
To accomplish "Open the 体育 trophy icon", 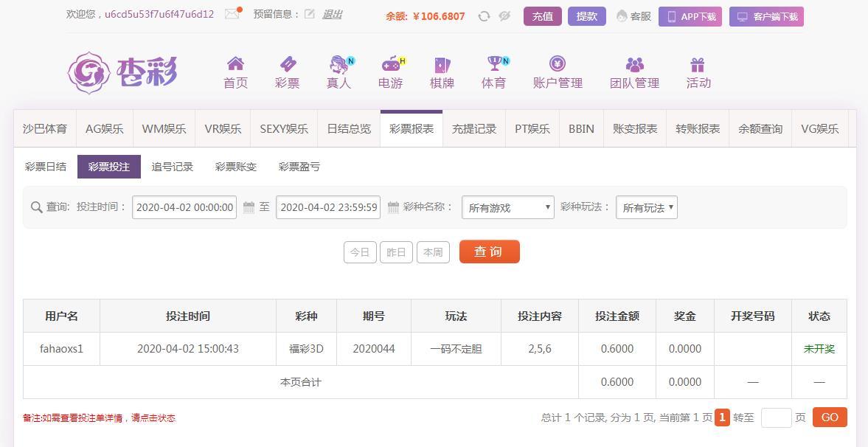I will click(494, 64).
